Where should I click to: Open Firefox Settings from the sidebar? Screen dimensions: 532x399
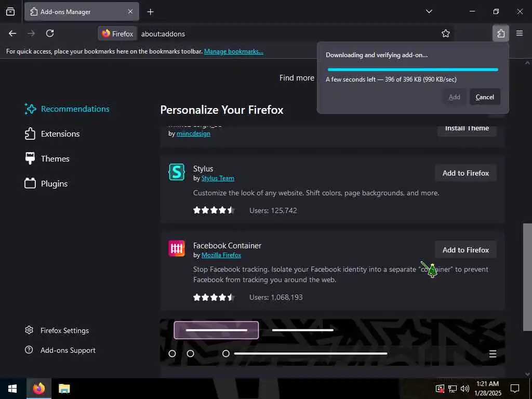(57, 330)
